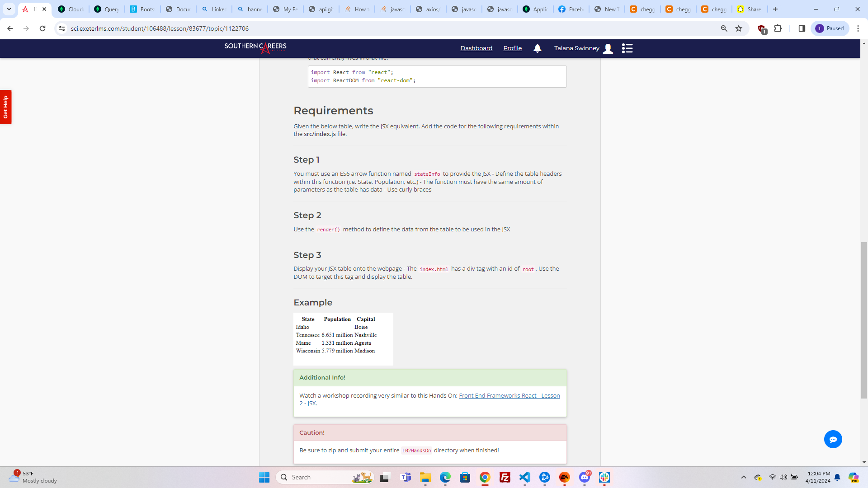Open the user avatar account icon
This screenshot has height=488, width=868.
tap(608, 48)
